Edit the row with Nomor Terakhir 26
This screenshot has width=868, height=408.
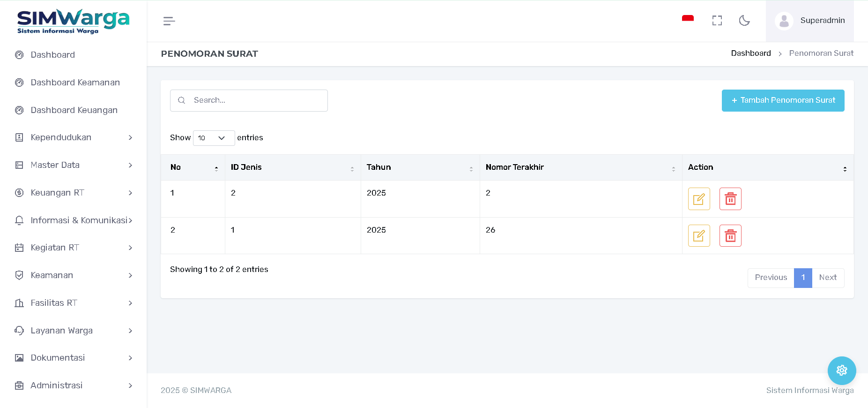tap(698, 236)
